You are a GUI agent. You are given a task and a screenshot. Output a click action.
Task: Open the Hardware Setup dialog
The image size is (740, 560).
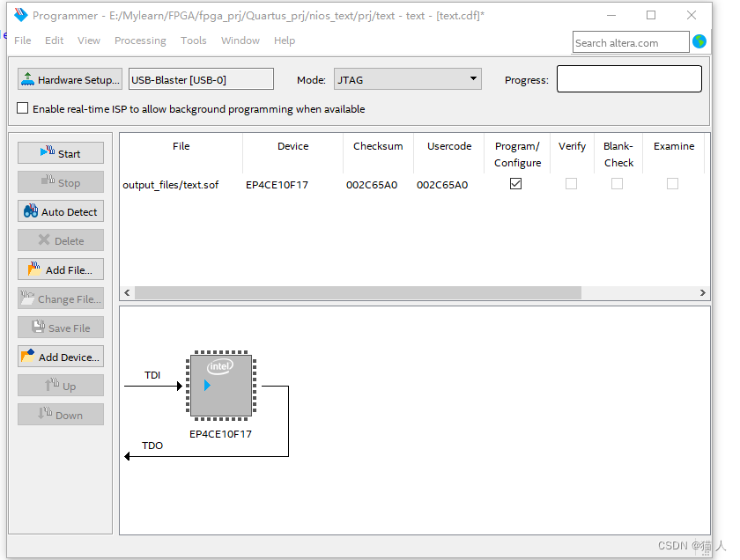click(x=70, y=79)
